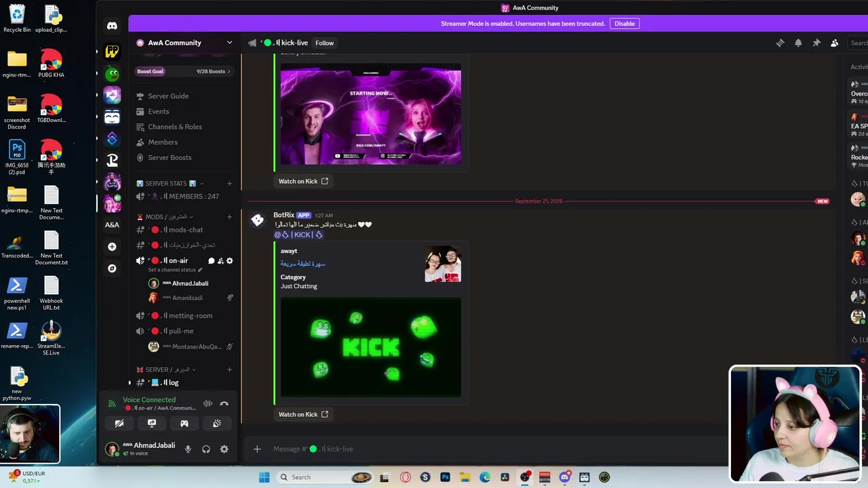Toggle deafen headphones icon
This screenshot has height=488, width=868.
click(x=206, y=449)
